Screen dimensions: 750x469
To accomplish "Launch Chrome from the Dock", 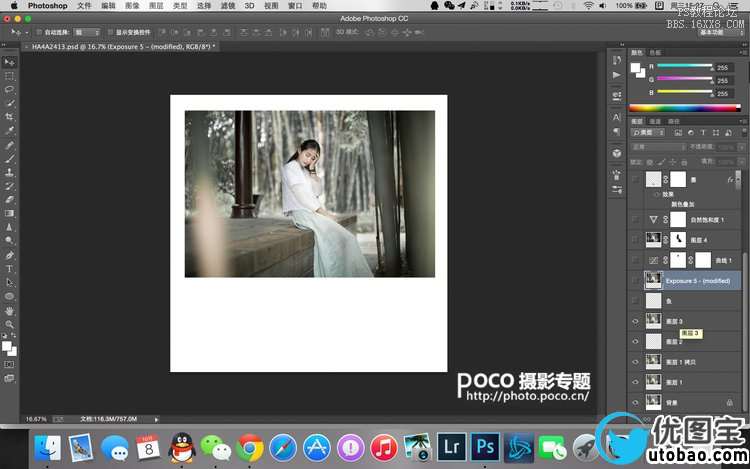I will (250, 447).
